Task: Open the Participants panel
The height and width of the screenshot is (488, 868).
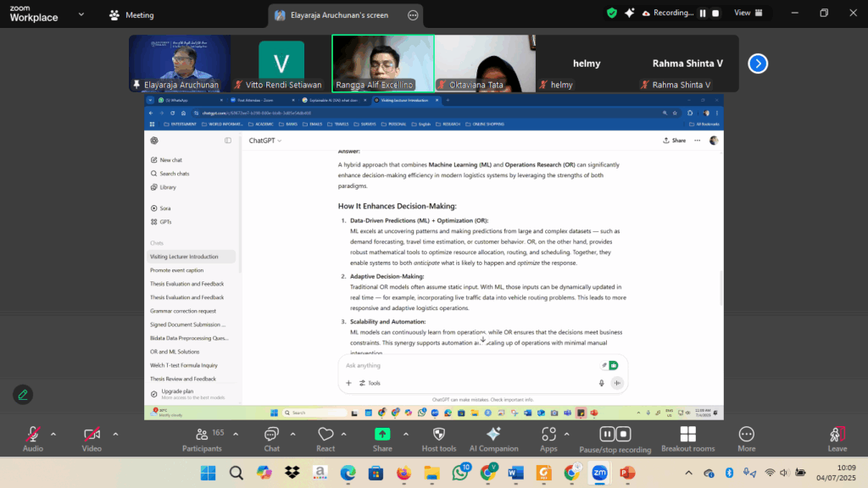Action: click(202, 440)
